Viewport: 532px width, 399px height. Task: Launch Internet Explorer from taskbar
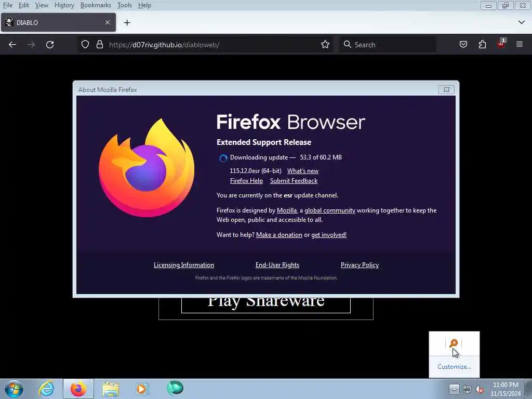46,389
